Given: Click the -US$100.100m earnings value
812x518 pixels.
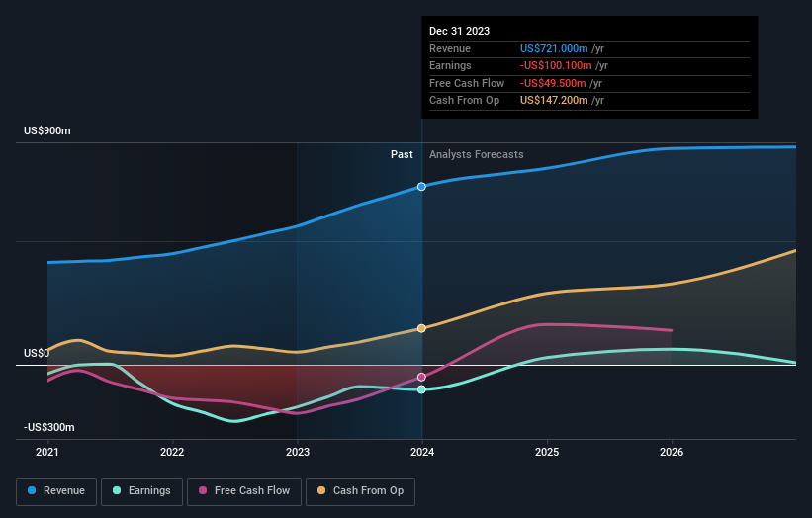Looking at the screenshot, I should (x=556, y=65).
